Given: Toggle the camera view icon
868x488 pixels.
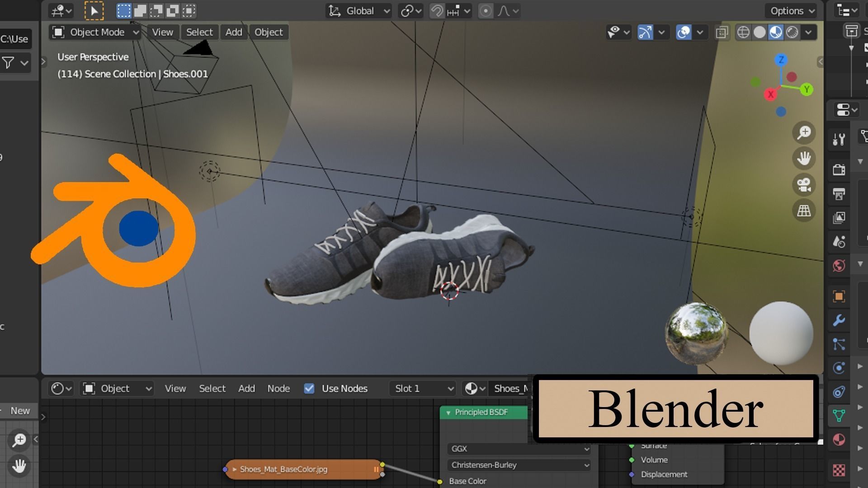Looking at the screenshot, I should 804,184.
